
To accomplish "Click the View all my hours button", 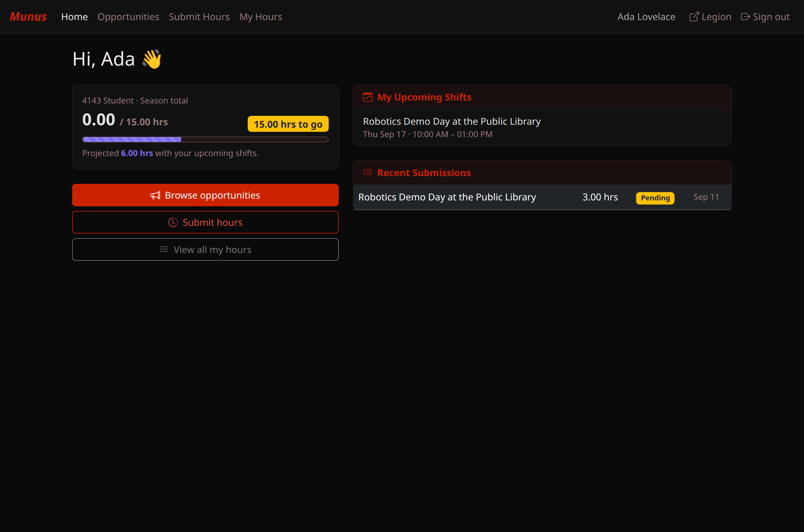I will [x=205, y=249].
